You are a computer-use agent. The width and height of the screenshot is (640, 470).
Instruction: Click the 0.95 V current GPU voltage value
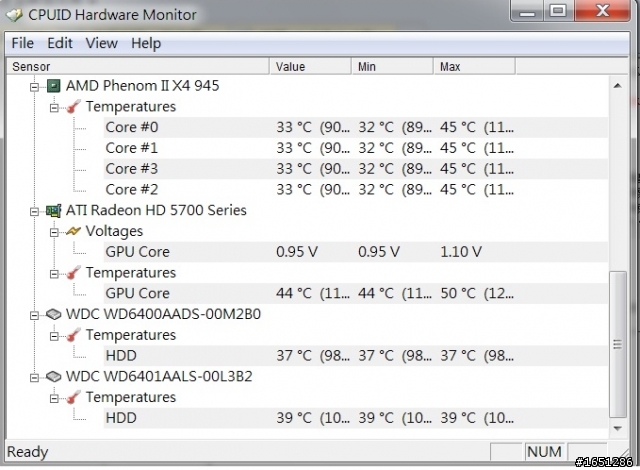pos(297,252)
